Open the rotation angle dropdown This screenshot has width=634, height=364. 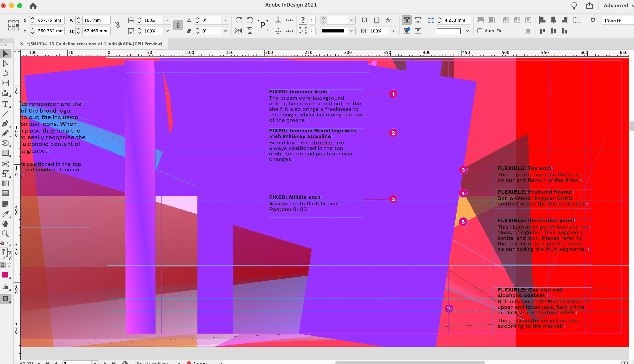[x=225, y=20]
